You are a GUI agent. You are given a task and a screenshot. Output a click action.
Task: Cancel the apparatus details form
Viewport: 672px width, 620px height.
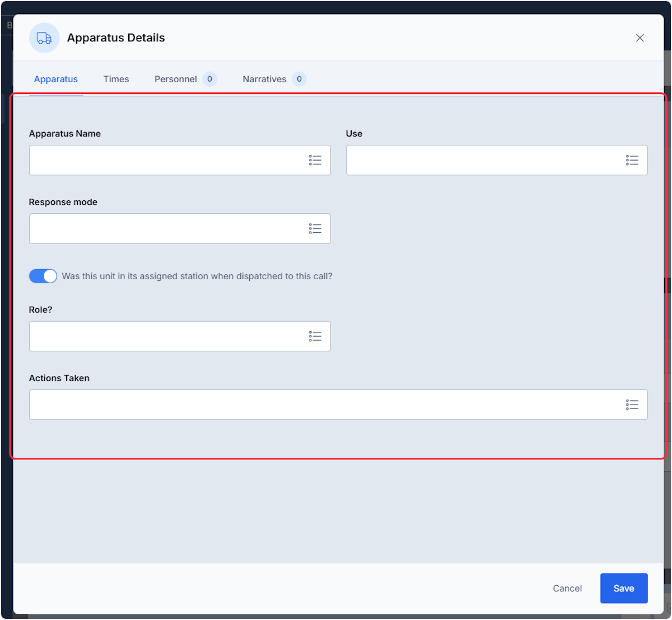pyautogui.click(x=567, y=588)
